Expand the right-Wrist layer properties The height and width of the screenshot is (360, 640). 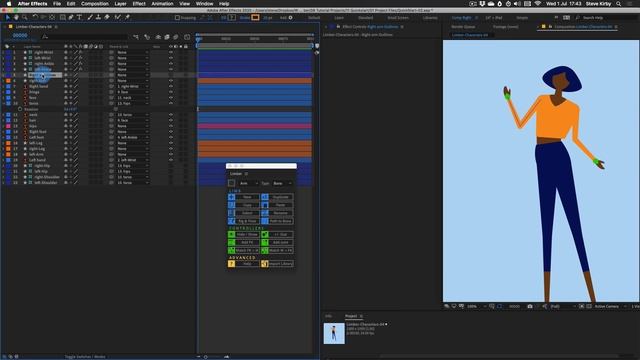pos(3,52)
